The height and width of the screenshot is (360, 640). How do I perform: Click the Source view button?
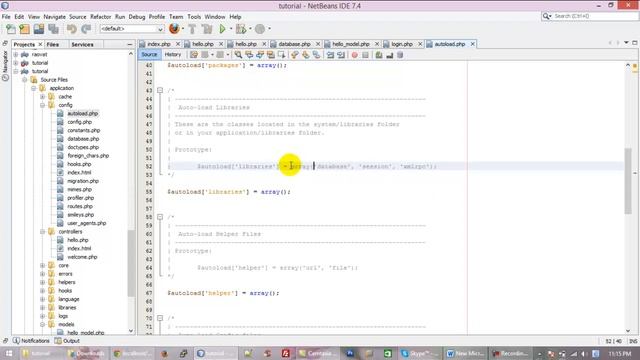tap(149, 54)
